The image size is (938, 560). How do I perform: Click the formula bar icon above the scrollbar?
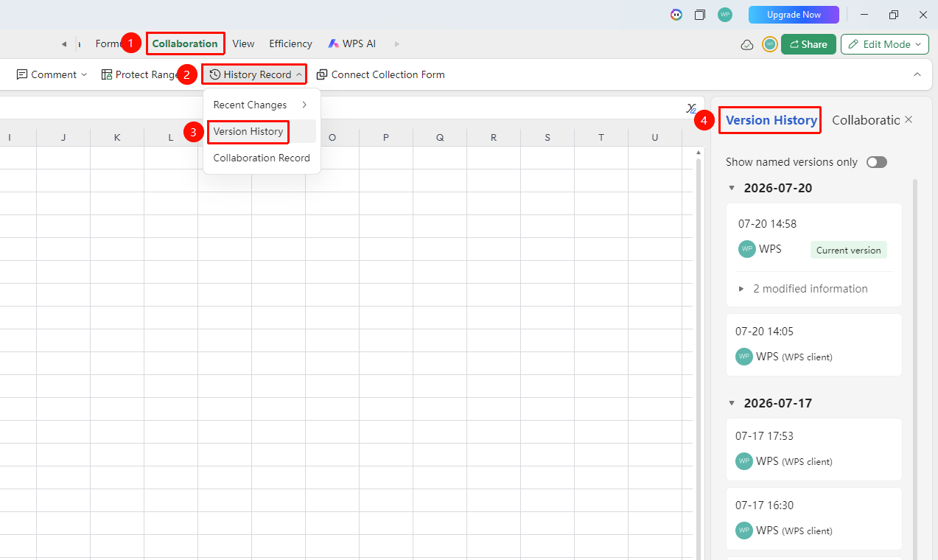pyautogui.click(x=691, y=109)
